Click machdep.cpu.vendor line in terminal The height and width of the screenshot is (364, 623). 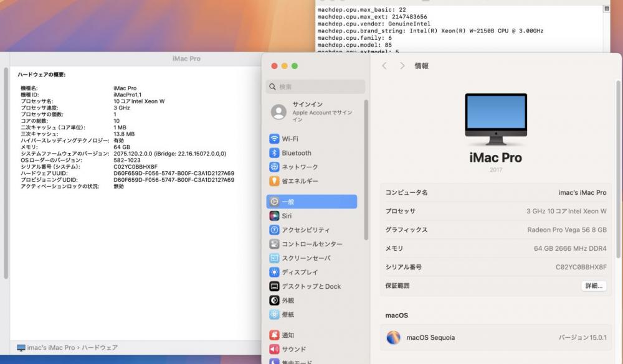(374, 24)
